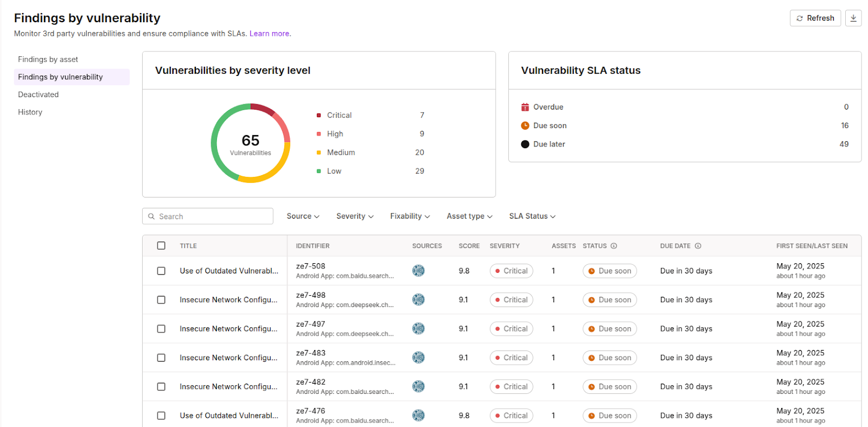Viewport: 868px width, 427px height.
Task: Click the source icon for ze7-508
Action: (418, 271)
